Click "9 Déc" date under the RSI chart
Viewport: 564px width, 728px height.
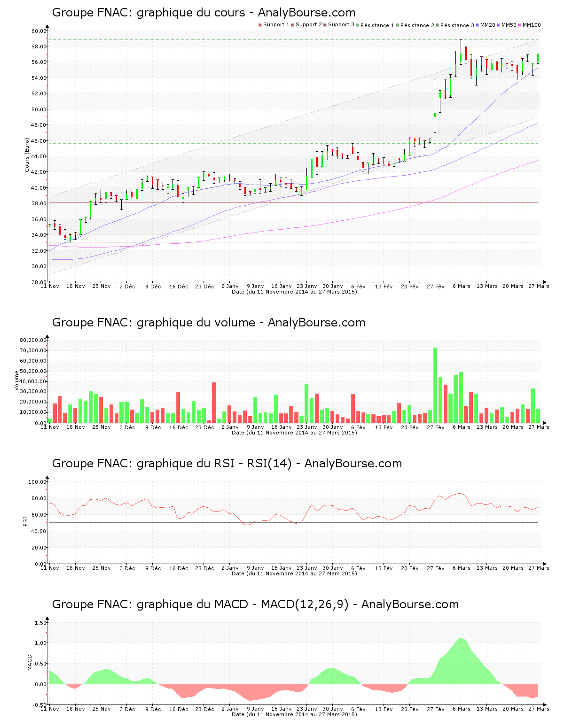pos(153,568)
